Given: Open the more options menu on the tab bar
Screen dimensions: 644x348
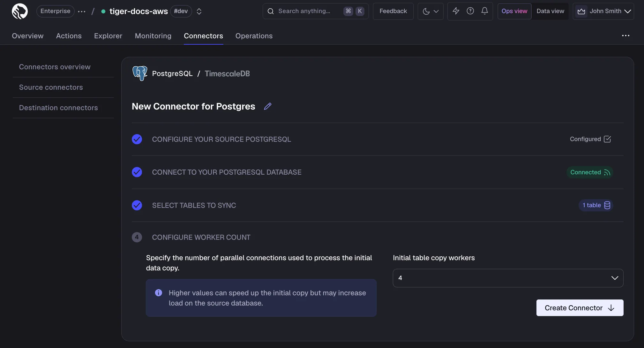Looking at the screenshot, I should [625, 36].
